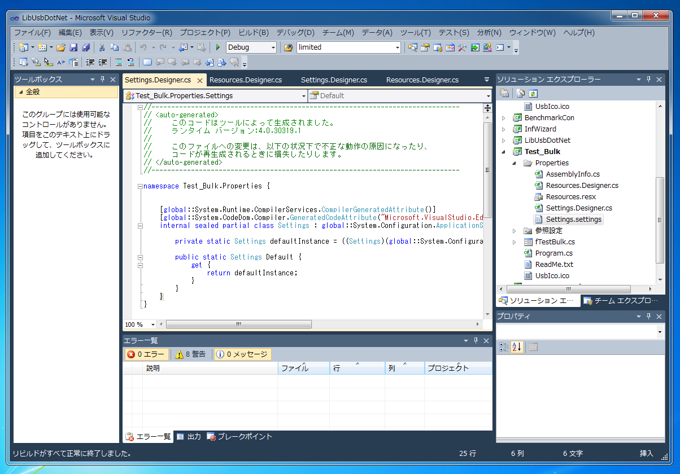Toggle the pin on the プロパティ panel

tap(648, 316)
